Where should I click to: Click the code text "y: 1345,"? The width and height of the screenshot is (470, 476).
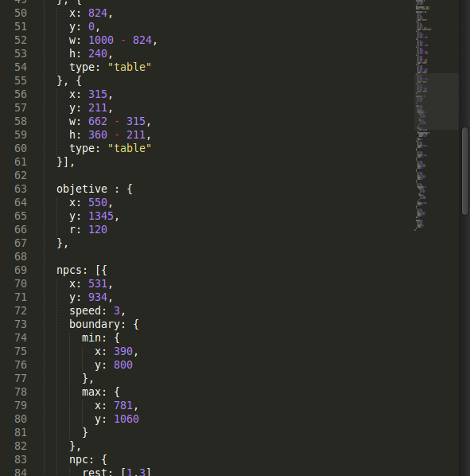click(x=95, y=217)
